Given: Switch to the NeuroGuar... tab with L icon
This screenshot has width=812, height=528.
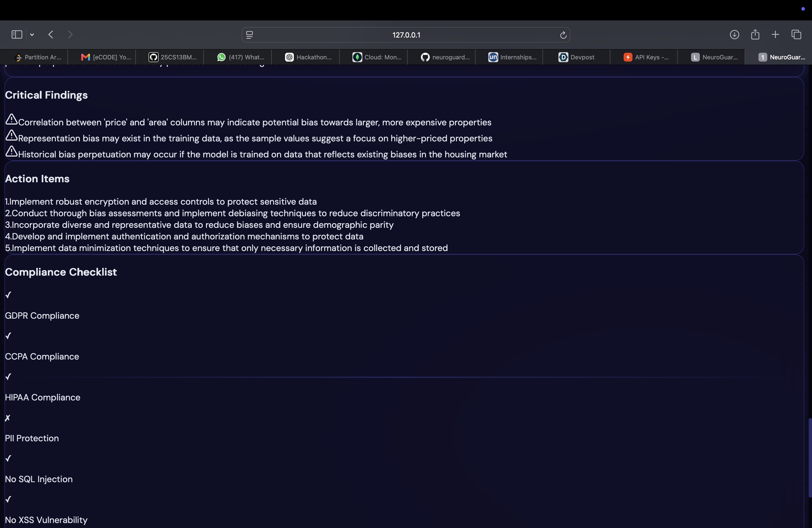Looking at the screenshot, I should pos(712,57).
